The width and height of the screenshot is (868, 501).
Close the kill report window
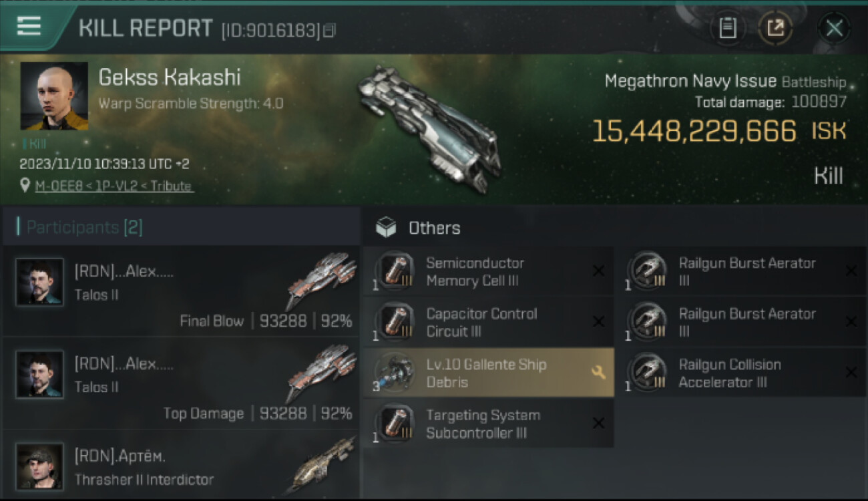834,28
